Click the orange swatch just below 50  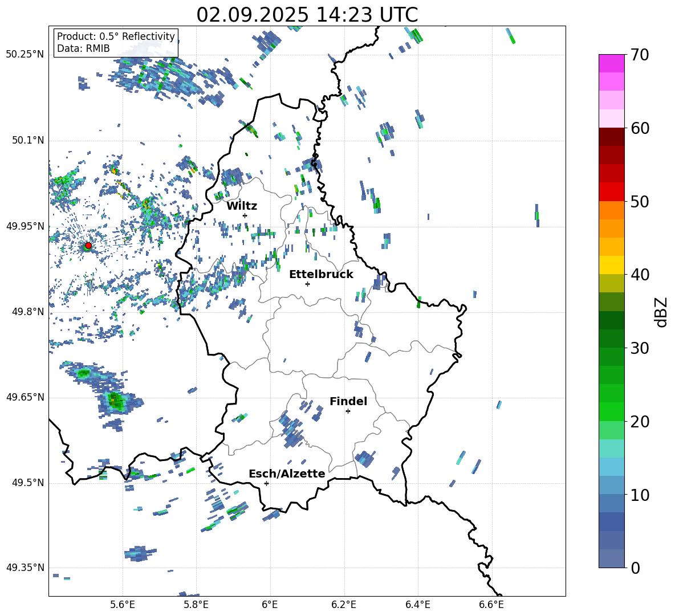612,210
